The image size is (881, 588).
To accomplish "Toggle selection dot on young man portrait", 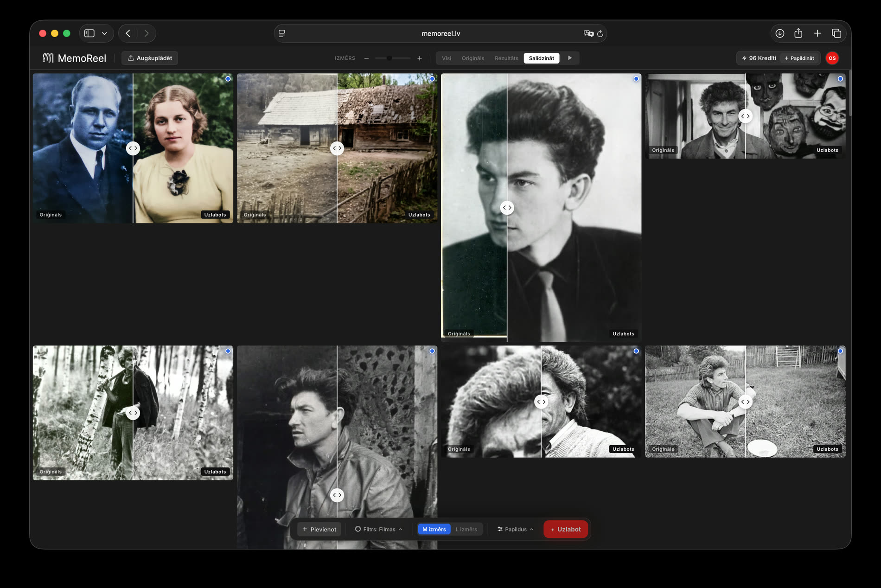I will coord(636,79).
